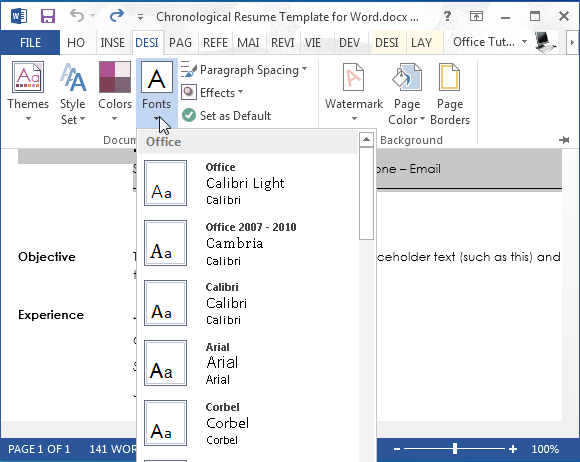Viewport: 580px width, 462px height.
Task: Open the Watermark icon menu
Action: pos(353,77)
